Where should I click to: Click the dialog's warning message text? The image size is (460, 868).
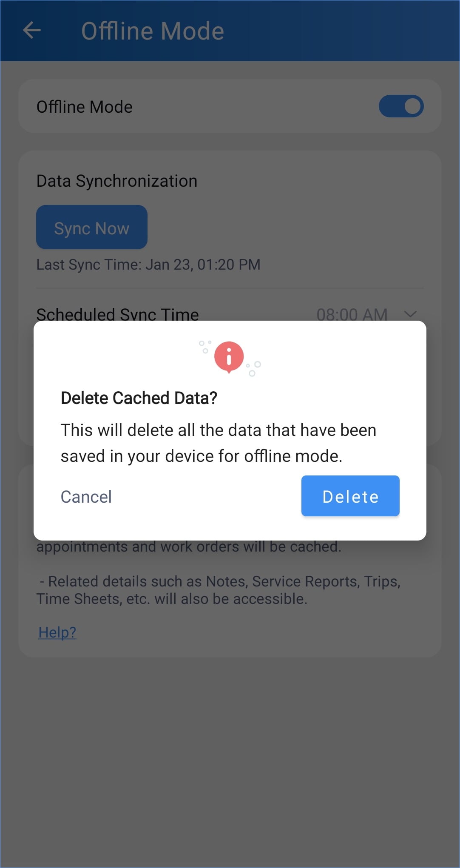point(218,443)
